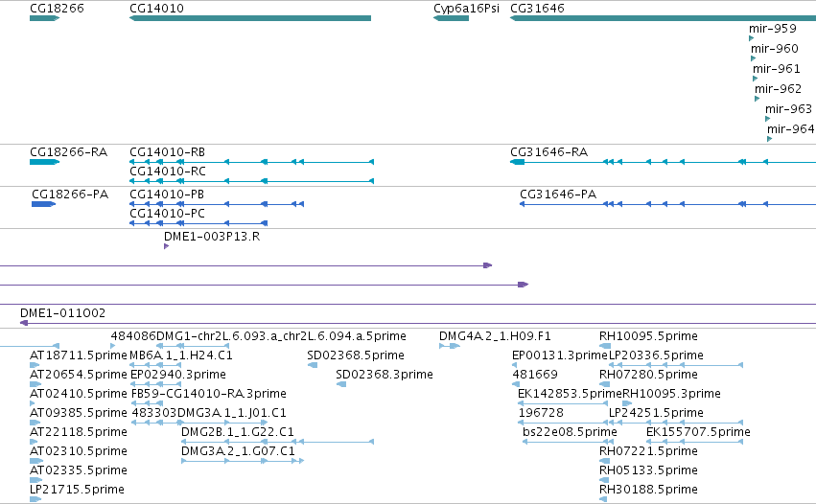The image size is (816, 504).
Task: Select the mir-962 feature label
Action: pyautogui.click(x=778, y=89)
